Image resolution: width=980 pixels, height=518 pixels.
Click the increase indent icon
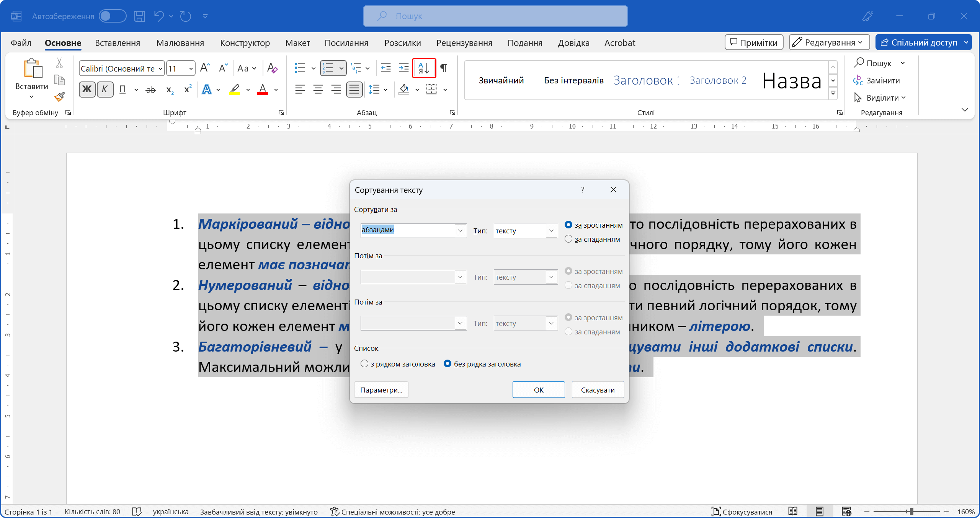(404, 68)
